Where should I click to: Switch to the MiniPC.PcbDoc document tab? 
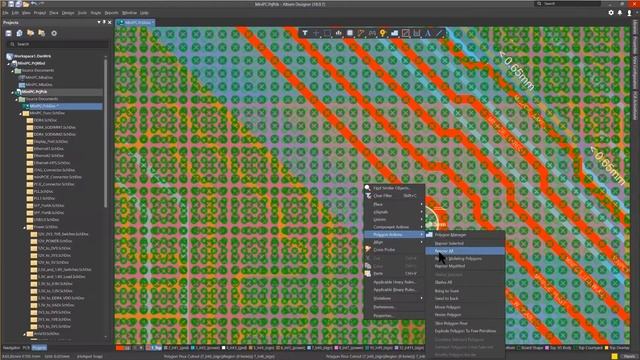[136, 22]
